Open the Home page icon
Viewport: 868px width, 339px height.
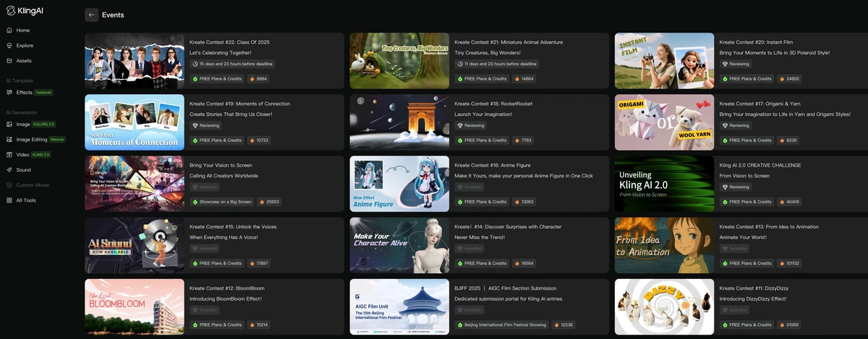tap(9, 30)
